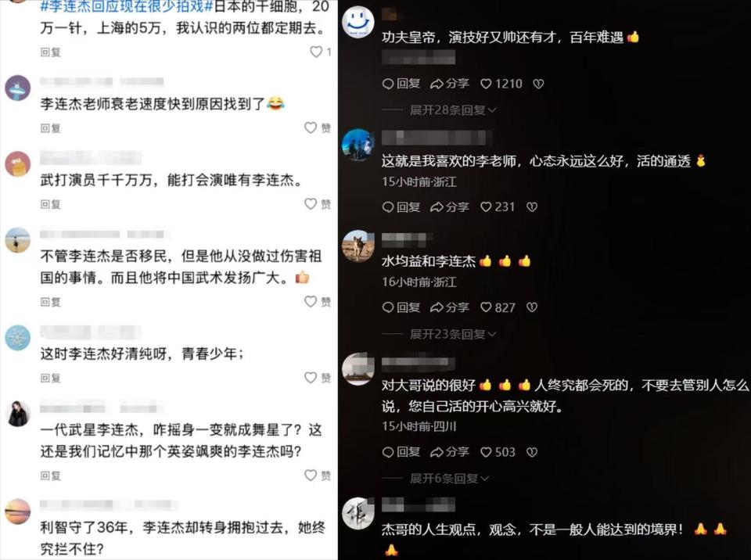Open the dog avatar of 水均益 commenter

pos(358,246)
